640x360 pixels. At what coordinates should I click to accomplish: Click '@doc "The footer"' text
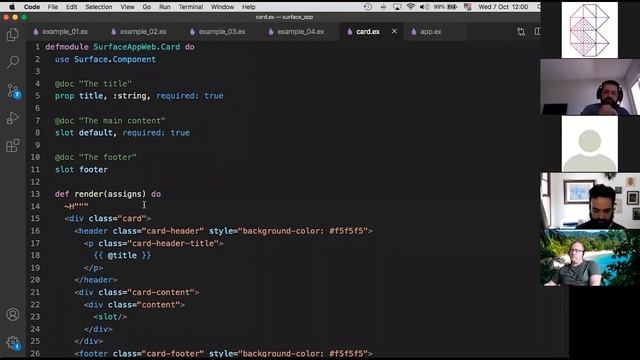pos(96,157)
